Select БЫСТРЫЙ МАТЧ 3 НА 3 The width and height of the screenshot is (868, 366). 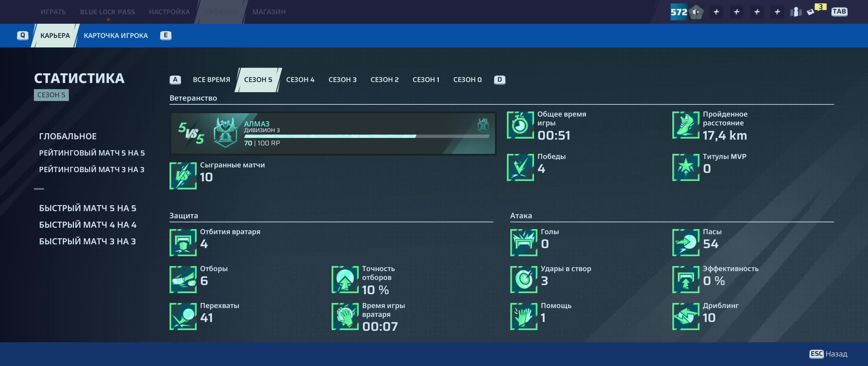coord(87,241)
